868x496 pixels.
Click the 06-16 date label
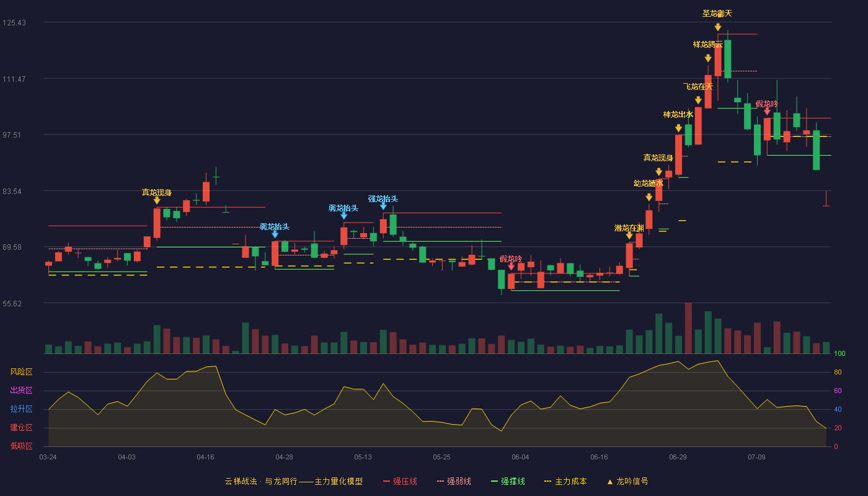pyautogui.click(x=599, y=457)
